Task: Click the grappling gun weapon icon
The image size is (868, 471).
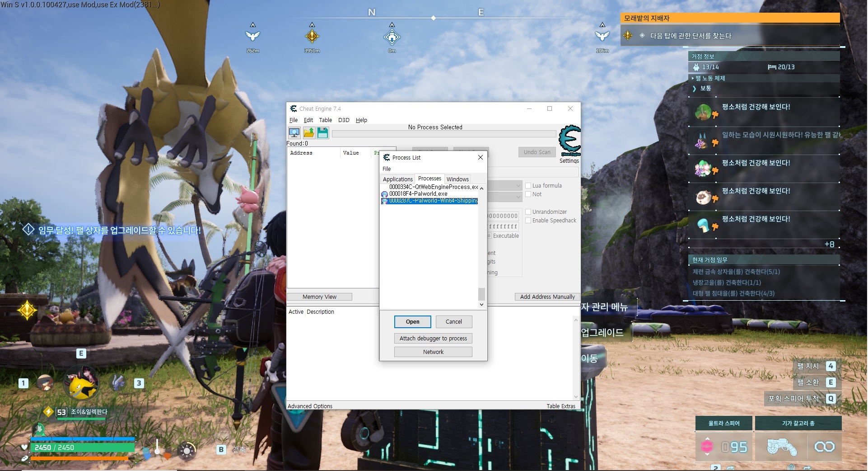Action: coord(782,447)
